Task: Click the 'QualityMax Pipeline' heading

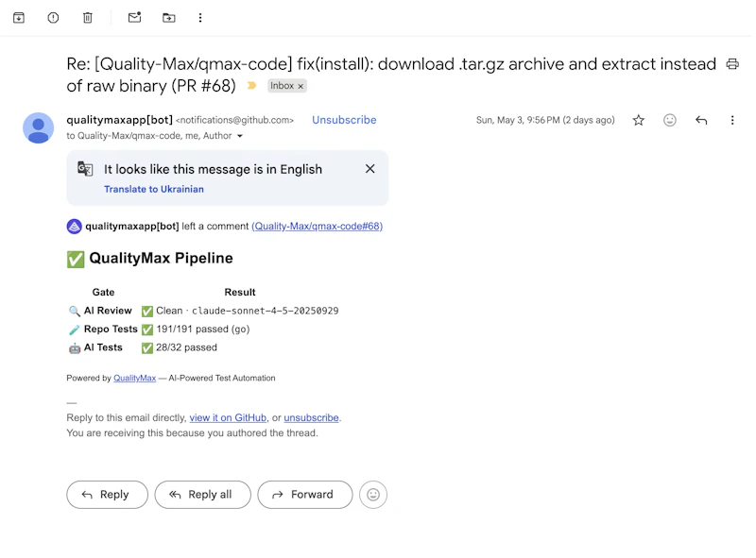Action: click(161, 259)
